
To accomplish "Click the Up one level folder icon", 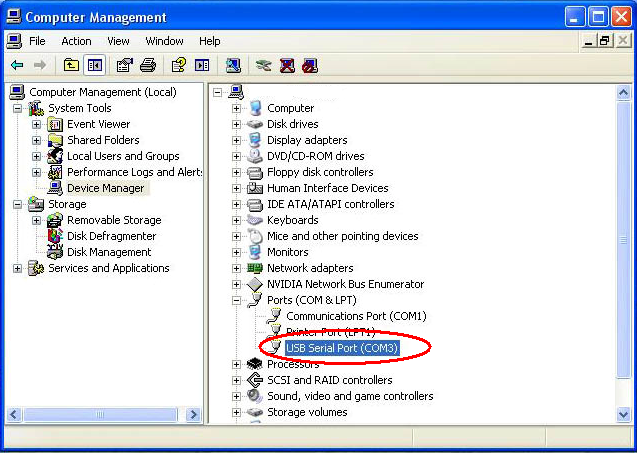I will (x=71, y=65).
